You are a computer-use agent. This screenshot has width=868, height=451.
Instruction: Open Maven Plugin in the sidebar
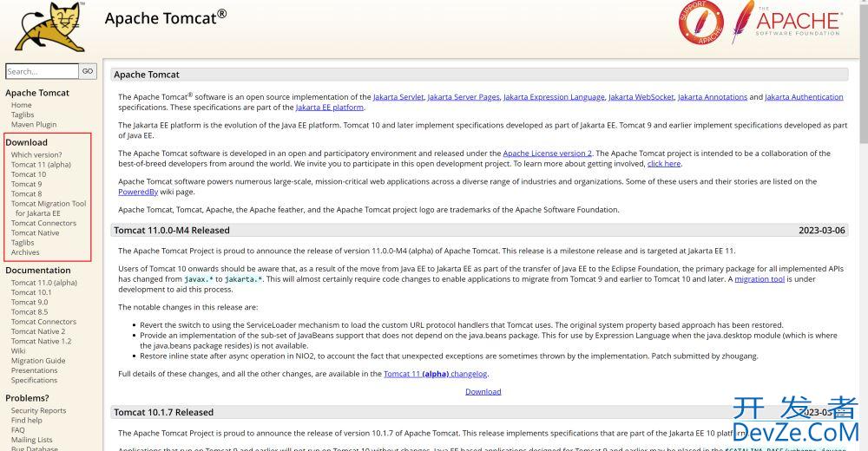[x=33, y=124]
